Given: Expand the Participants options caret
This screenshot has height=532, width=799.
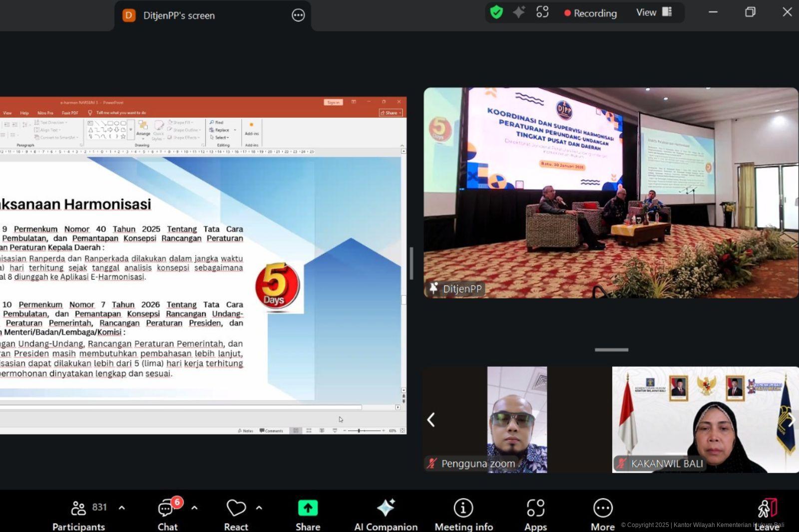Looking at the screenshot, I should tap(122, 508).
